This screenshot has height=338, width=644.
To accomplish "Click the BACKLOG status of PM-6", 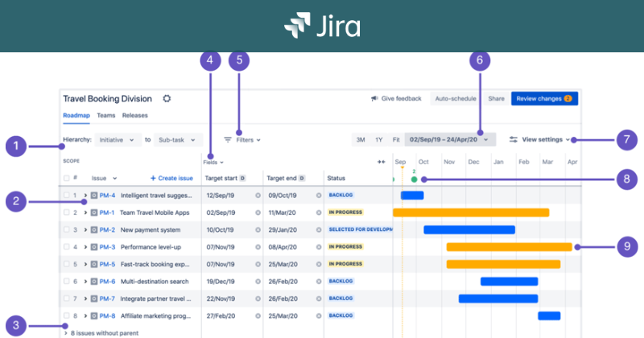I will 341,282.
